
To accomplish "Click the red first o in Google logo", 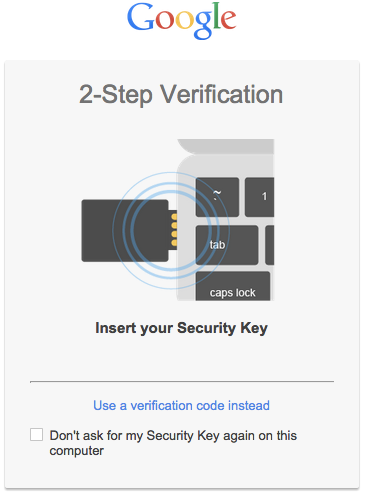I will (165, 21).
